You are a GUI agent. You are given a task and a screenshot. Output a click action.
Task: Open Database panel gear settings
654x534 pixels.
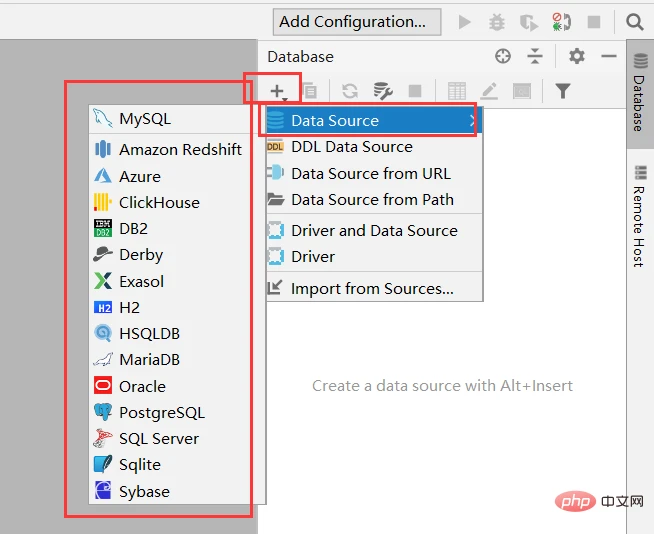point(577,57)
